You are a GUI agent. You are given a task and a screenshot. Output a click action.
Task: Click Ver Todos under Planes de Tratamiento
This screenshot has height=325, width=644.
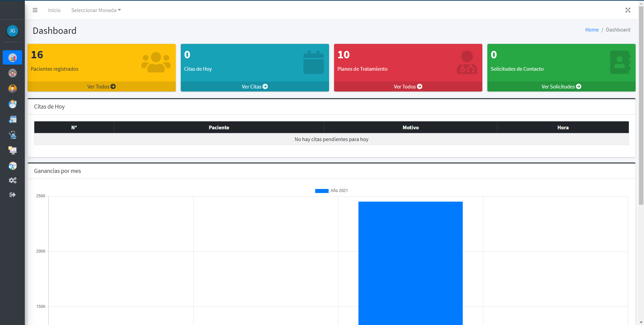[408, 86]
